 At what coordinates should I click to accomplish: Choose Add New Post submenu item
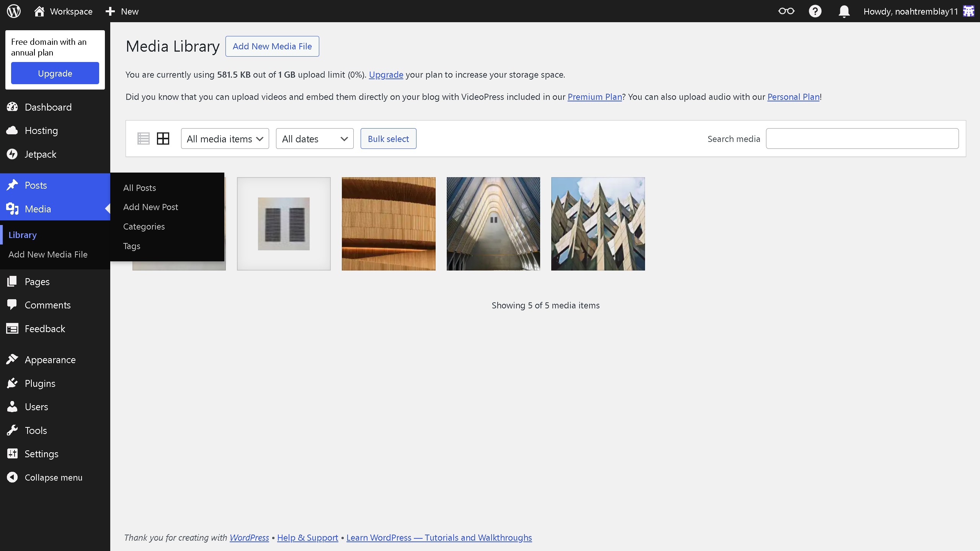(150, 207)
